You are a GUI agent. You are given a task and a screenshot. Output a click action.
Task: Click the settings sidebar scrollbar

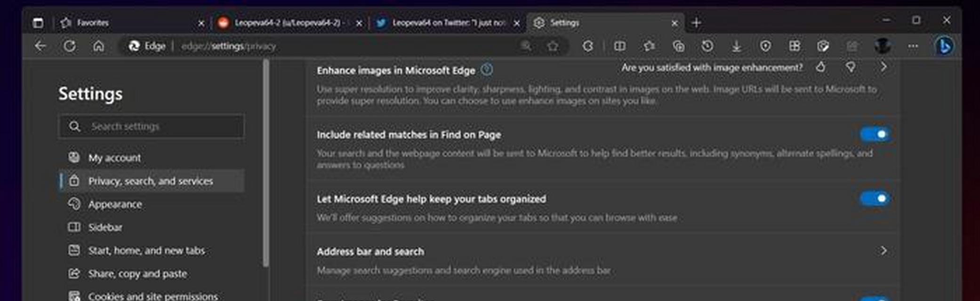coord(266,163)
